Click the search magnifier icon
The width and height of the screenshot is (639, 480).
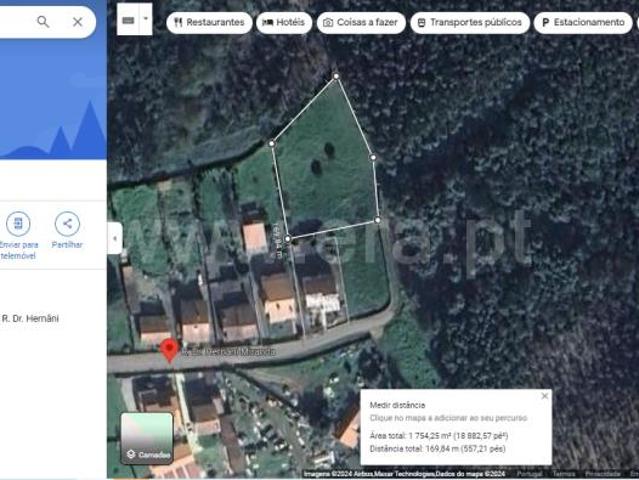(x=43, y=21)
